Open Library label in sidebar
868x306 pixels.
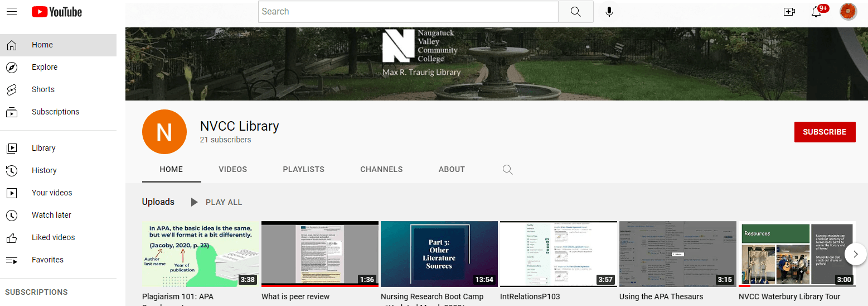pos(43,148)
